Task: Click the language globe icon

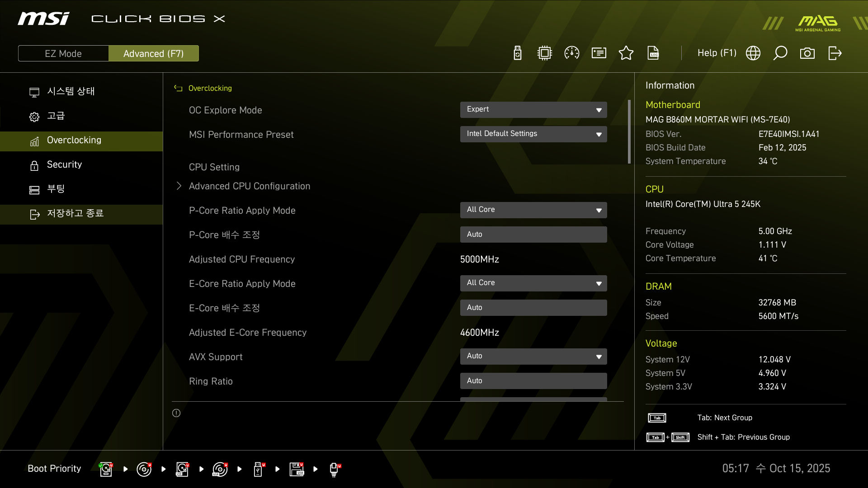Action: pos(753,53)
